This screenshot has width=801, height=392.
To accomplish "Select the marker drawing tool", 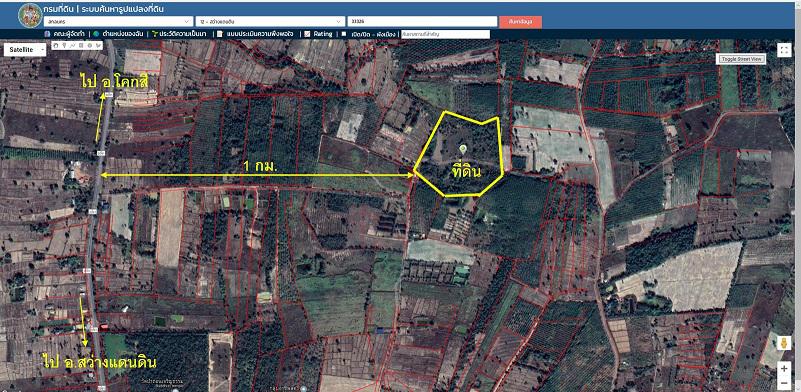I will pos(64,45).
